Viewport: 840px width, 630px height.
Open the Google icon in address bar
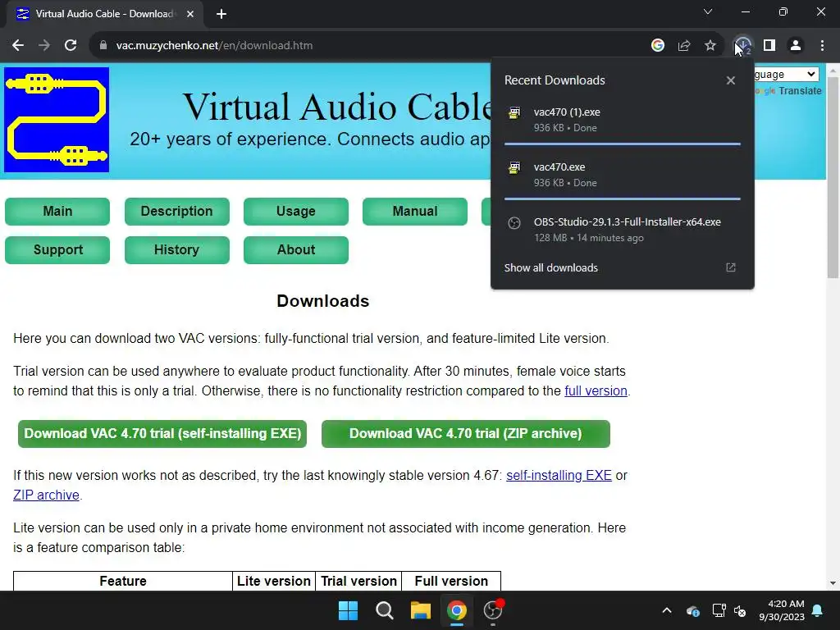tap(657, 46)
